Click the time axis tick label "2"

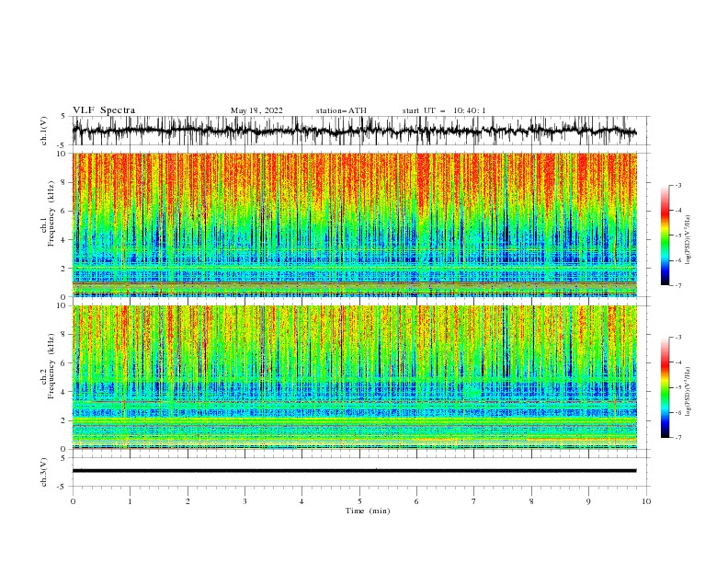188,501
